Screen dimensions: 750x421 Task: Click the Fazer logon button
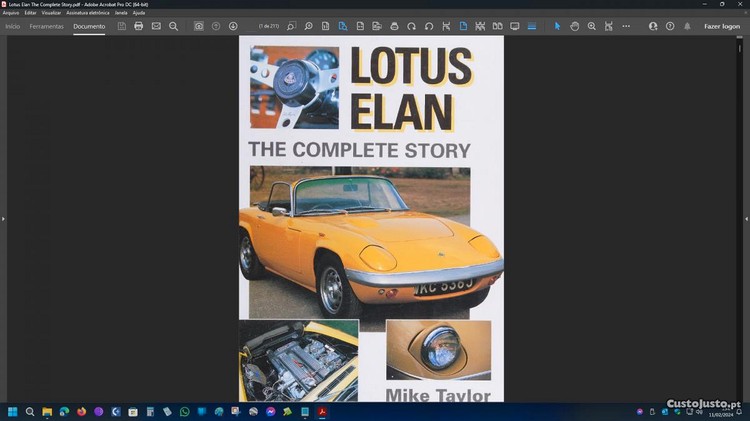722,26
